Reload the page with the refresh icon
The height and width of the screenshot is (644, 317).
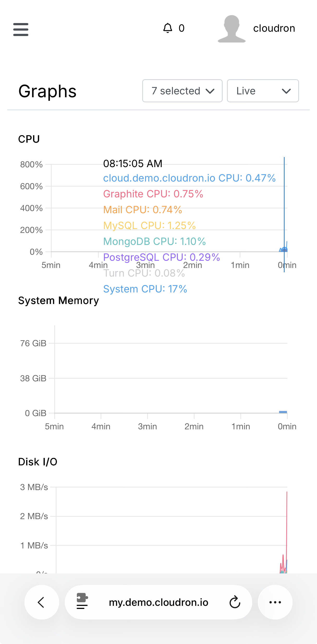pyautogui.click(x=235, y=602)
